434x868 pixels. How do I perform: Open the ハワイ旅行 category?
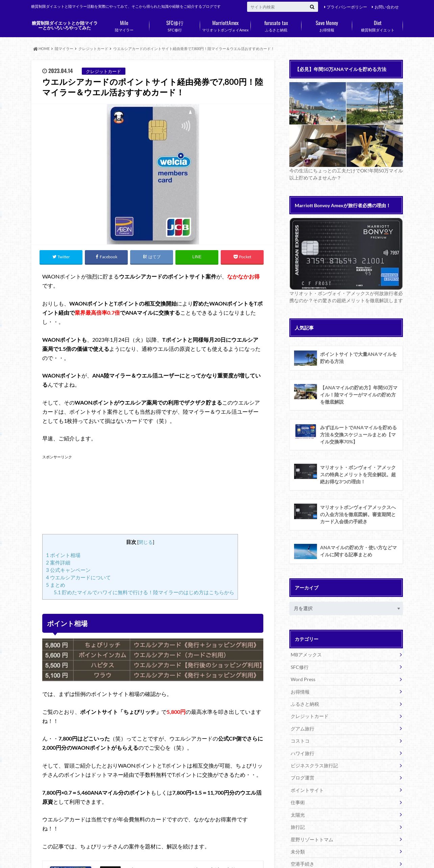click(x=346, y=753)
